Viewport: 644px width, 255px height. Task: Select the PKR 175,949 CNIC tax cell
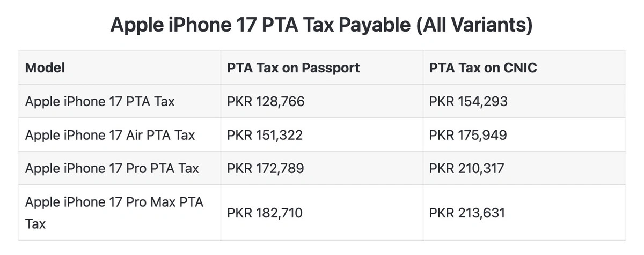click(468, 134)
